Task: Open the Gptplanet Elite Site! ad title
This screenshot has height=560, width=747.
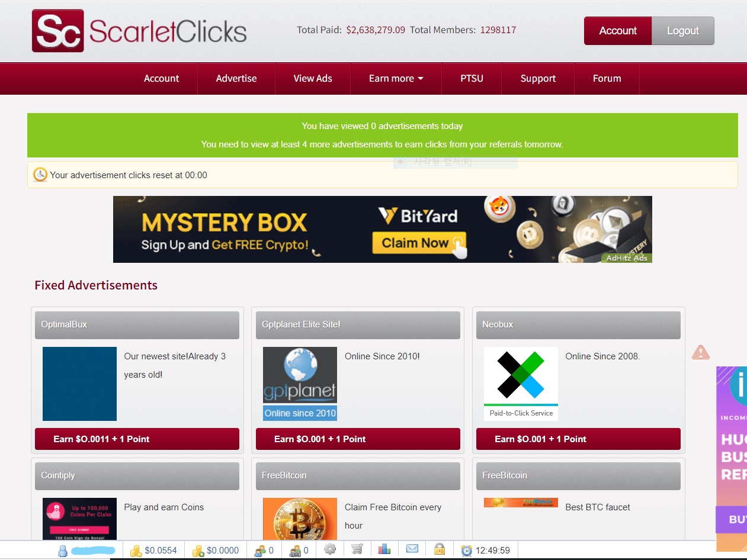Action: [x=358, y=325]
